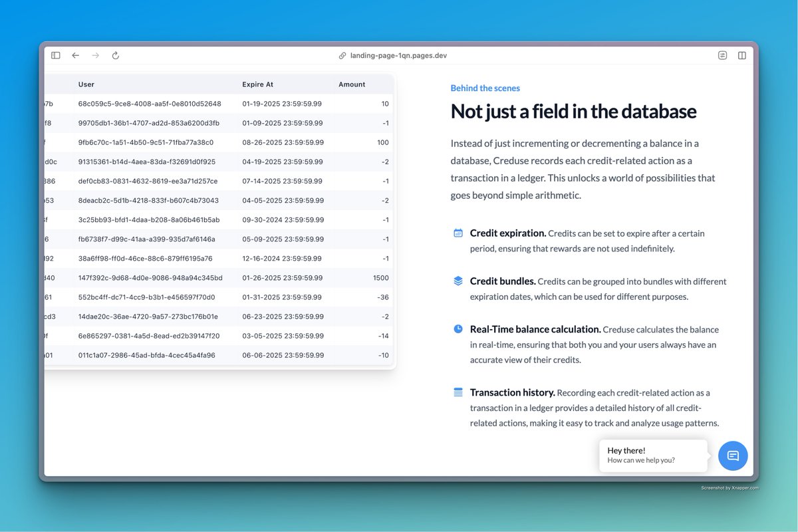Select the 'User' column header
Image resolution: width=798 pixels, height=532 pixels.
click(86, 84)
